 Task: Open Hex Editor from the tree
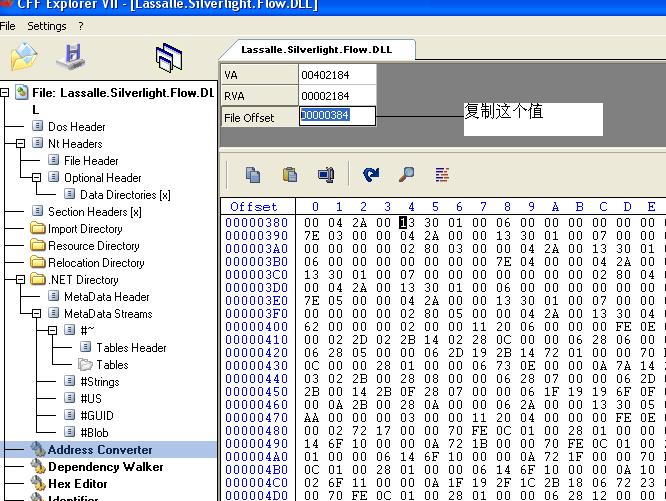tap(78, 484)
